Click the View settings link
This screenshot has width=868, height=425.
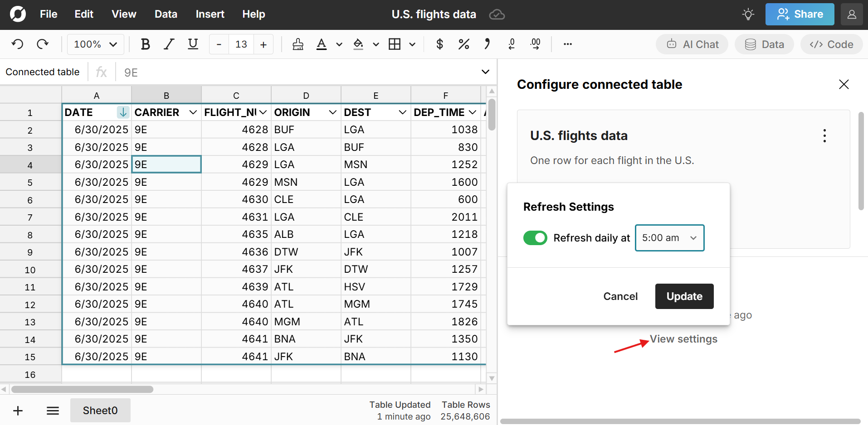coord(683,338)
